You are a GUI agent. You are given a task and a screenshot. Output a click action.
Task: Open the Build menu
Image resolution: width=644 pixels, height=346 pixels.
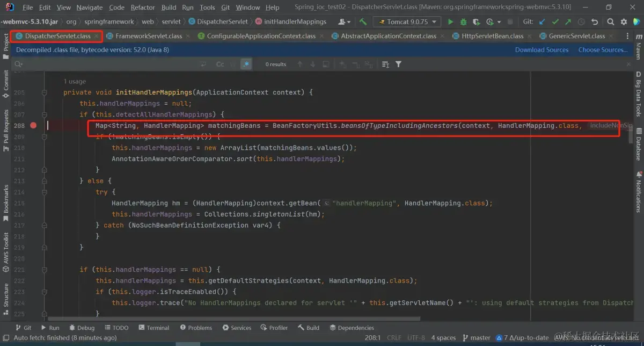(169, 8)
